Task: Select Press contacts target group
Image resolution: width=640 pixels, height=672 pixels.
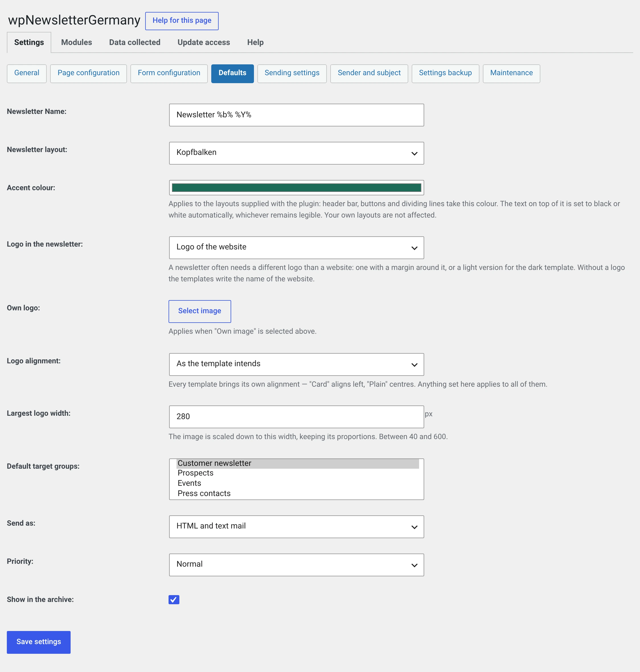Action: (298, 493)
